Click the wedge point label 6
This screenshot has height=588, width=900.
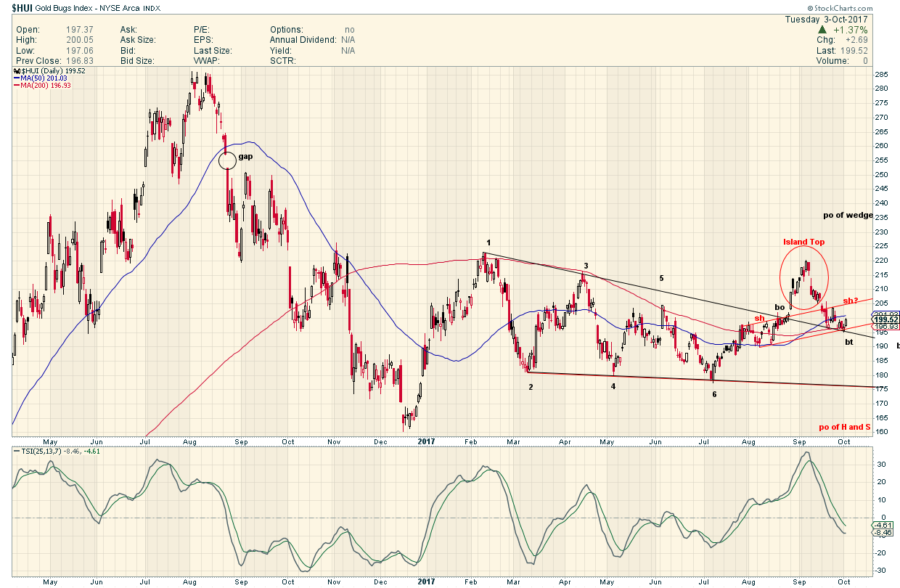coord(715,394)
